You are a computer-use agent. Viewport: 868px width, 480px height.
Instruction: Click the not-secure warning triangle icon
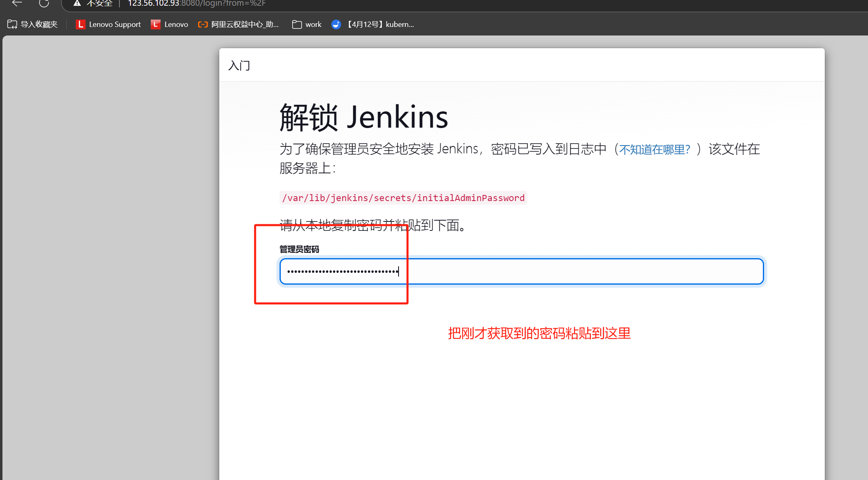tap(77, 3)
